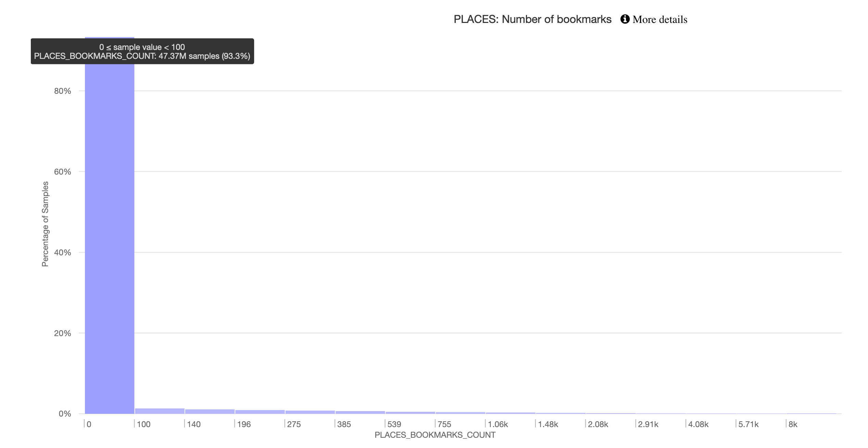Click the tall 0 to 100 histogram bar
This screenshot has height=448, width=868.
(110, 240)
